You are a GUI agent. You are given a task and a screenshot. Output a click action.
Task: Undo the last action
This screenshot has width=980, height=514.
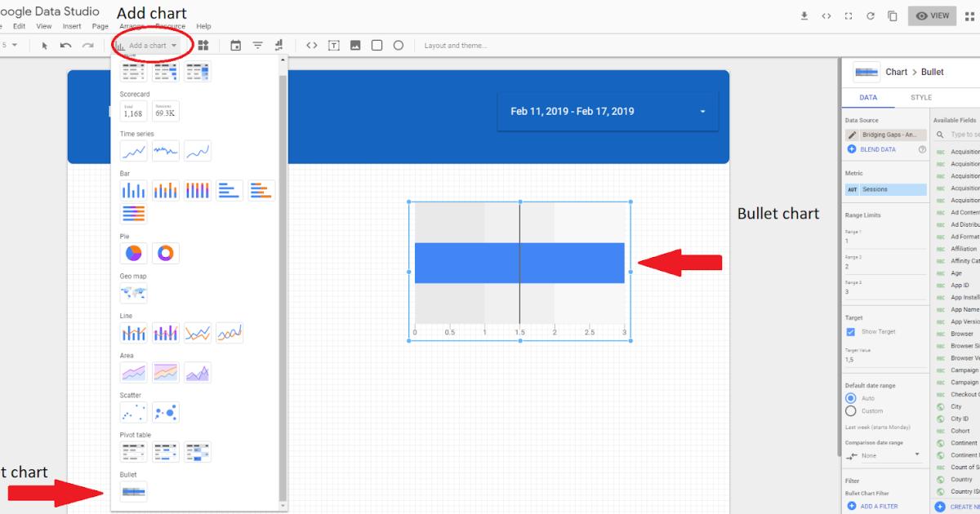coord(66,46)
